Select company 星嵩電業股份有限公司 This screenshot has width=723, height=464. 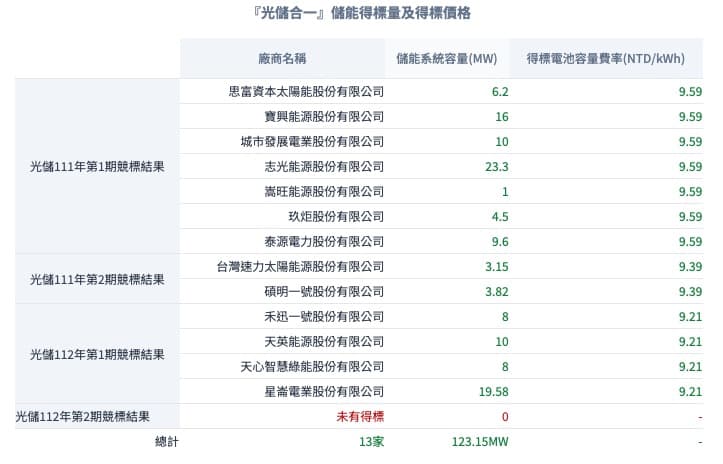[x=324, y=392]
